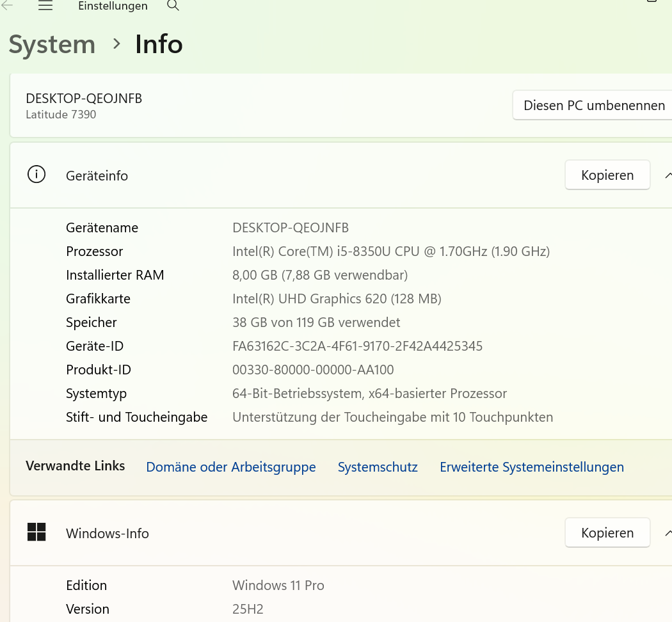Screen dimensions: 672x622
Task: Rename PC via Diesen PC umbenennen
Action: [x=593, y=106]
